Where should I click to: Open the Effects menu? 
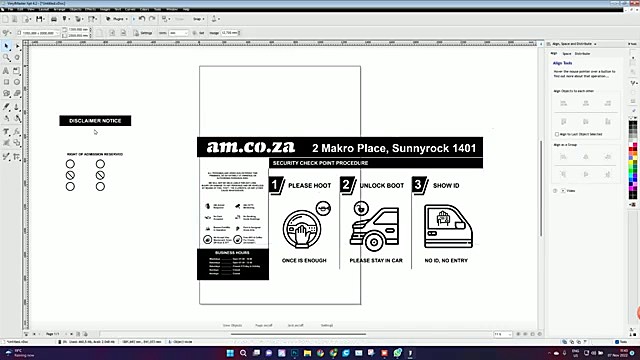pyautogui.click(x=90, y=9)
